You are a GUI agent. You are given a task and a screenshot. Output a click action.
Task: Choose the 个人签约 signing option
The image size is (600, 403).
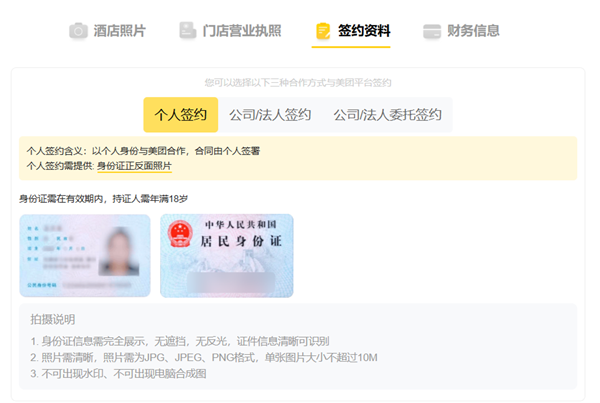pyautogui.click(x=180, y=115)
